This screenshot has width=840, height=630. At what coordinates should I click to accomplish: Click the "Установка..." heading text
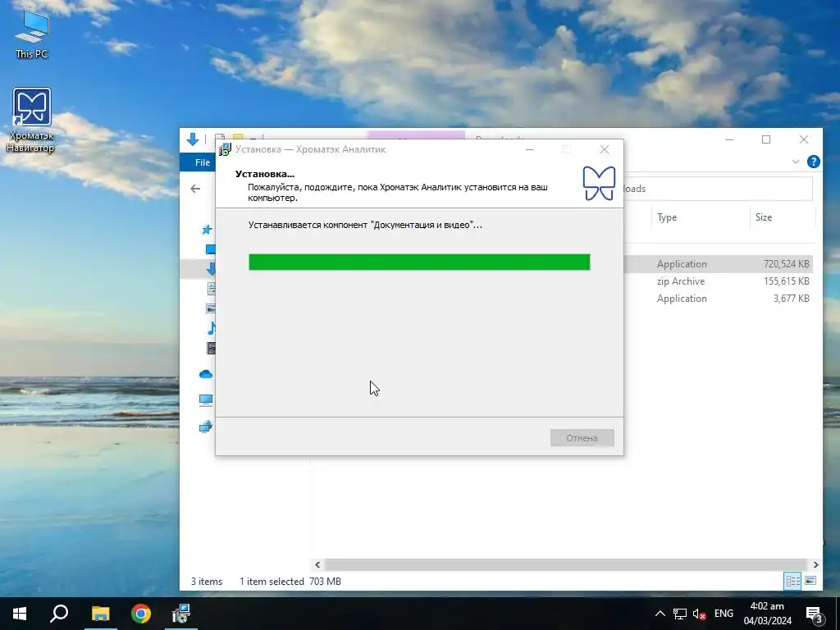tap(265, 174)
